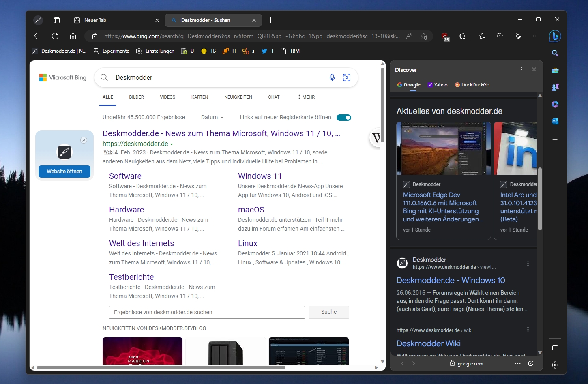Add this page to favorites star icon

tap(424, 36)
